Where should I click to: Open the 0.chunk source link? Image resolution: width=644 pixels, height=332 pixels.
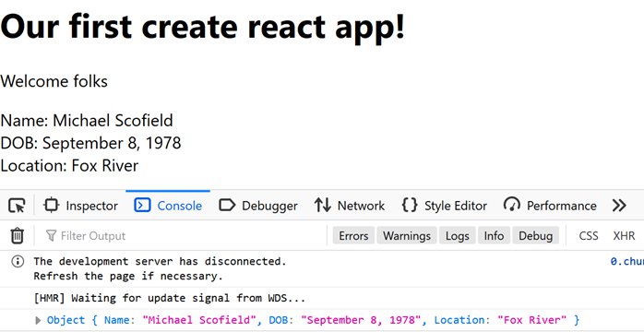pyautogui.click(x=626, y=261)
